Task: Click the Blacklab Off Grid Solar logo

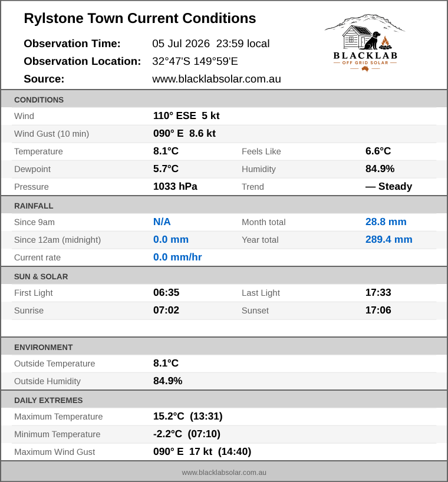Action: 365,42
